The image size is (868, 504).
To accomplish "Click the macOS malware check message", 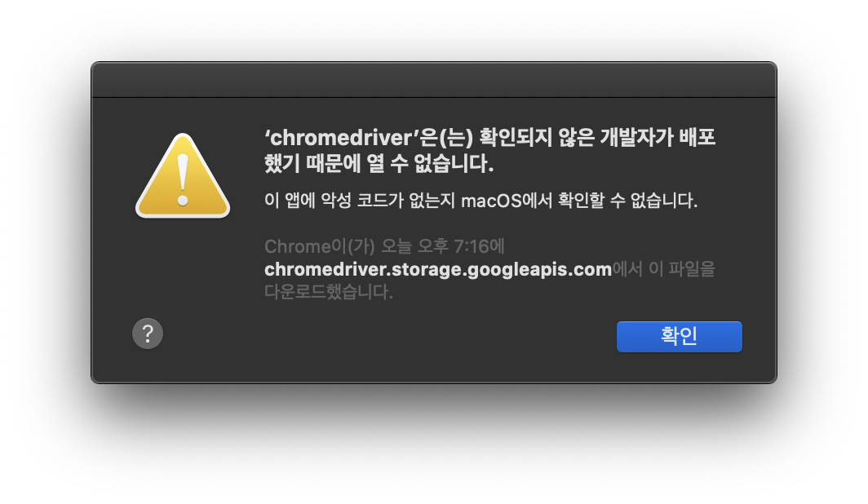I will pos(481,201).
